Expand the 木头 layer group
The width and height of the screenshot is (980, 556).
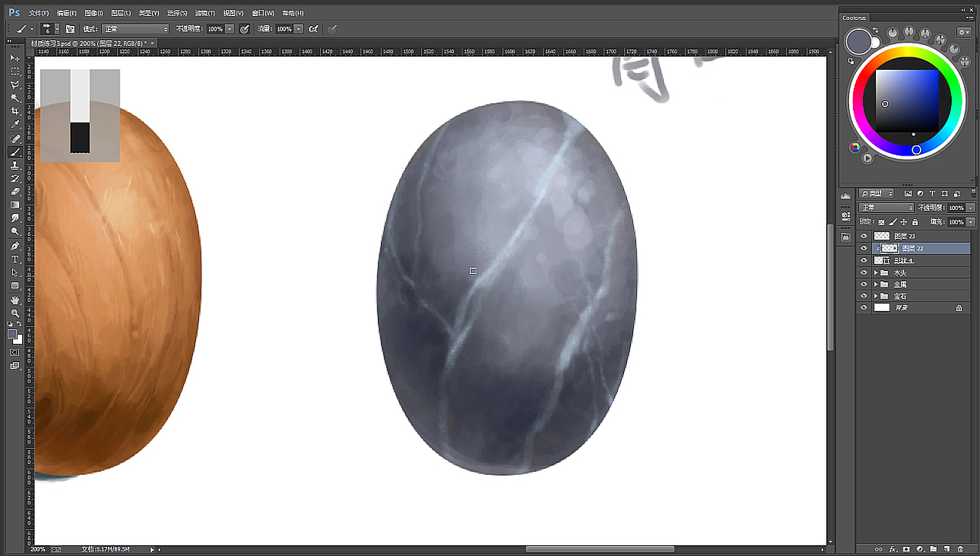coord(876,273)
